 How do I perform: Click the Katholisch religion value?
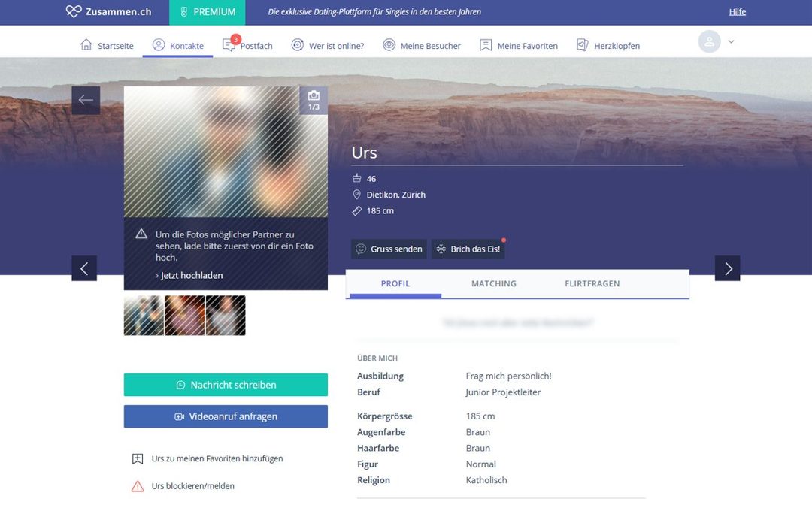click(486, 480)
